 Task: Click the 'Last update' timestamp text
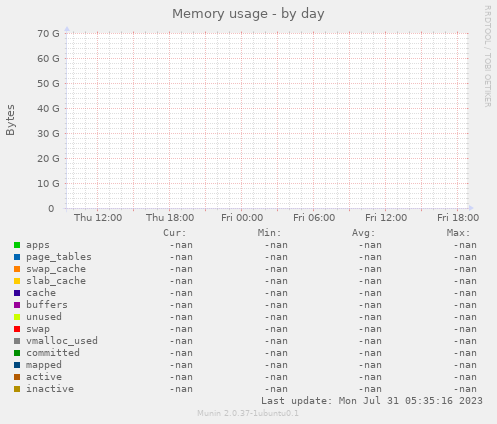(x=372, y=401)
